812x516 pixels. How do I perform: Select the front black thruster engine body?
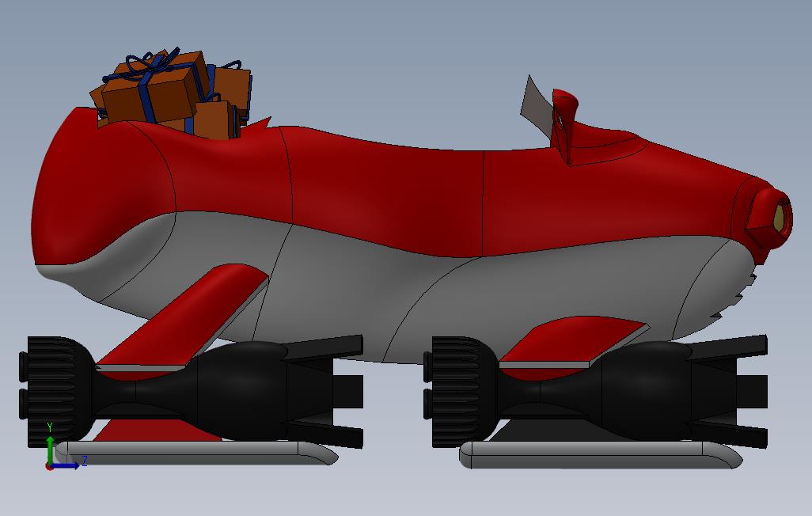pos(595,391)
